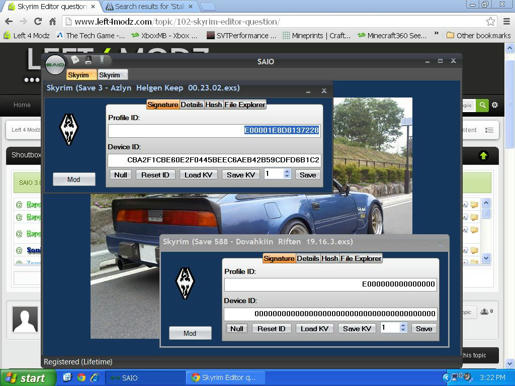
Task: Open Hash tab in Helgen Keep save window
Action: [x=213, y=105]
